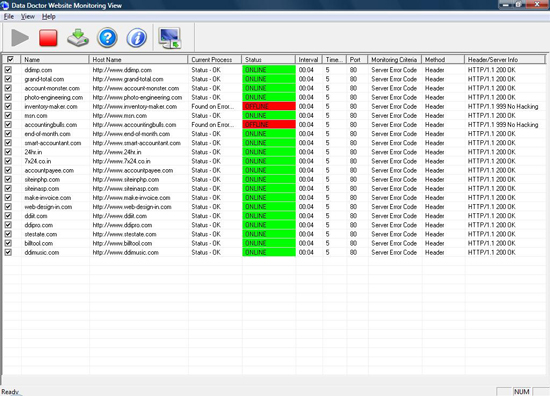Open the View menu
550x396 pixels.
[x=28, y=16]
